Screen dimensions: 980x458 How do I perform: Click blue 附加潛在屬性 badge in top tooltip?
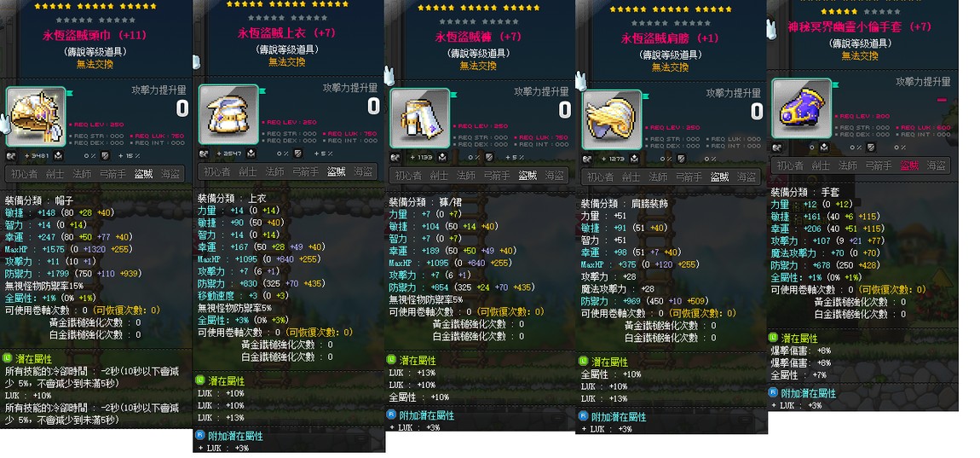(200, 436)
